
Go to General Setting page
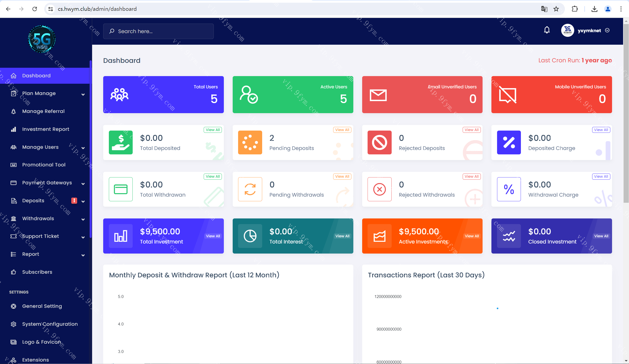click(x=42, y=306)
